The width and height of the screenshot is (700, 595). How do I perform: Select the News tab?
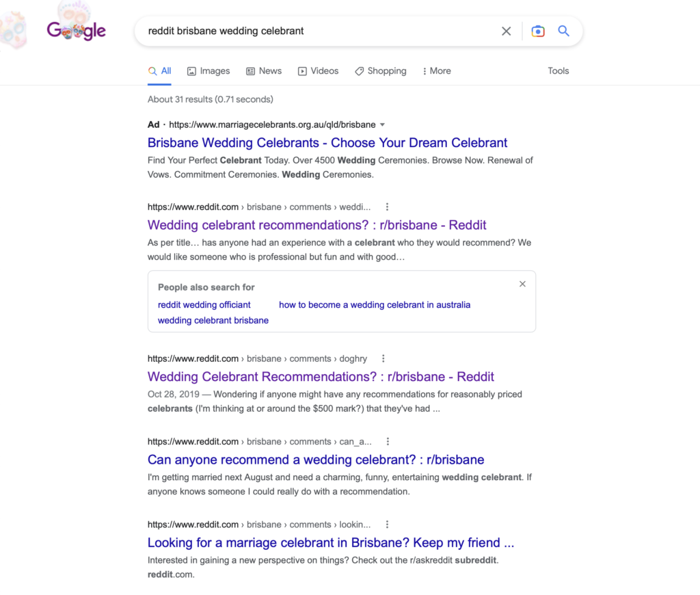[264, 71]
